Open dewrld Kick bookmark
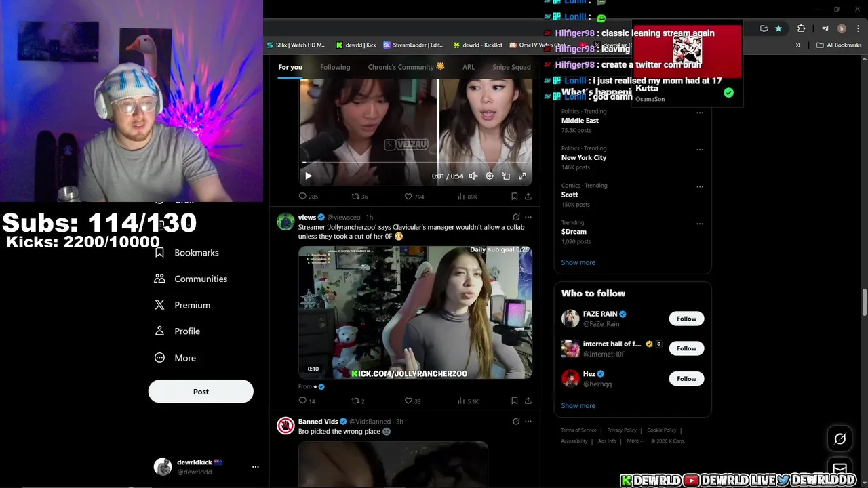 356,45
